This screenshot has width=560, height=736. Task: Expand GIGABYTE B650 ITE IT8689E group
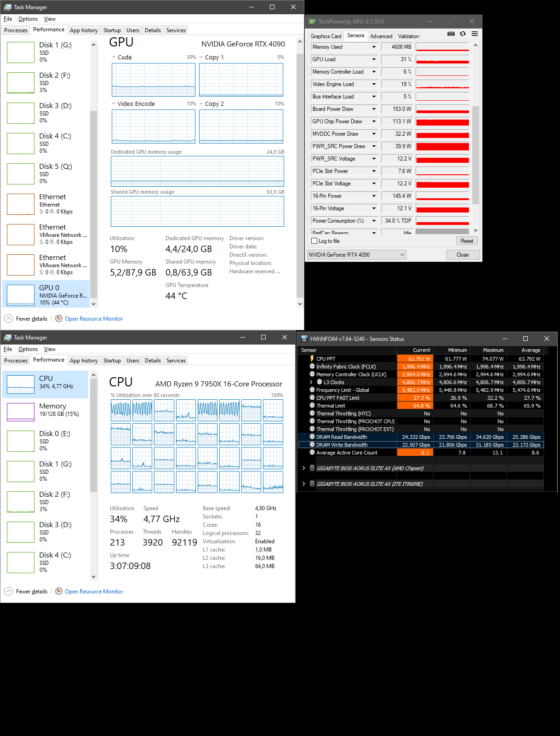click(304, 484)
